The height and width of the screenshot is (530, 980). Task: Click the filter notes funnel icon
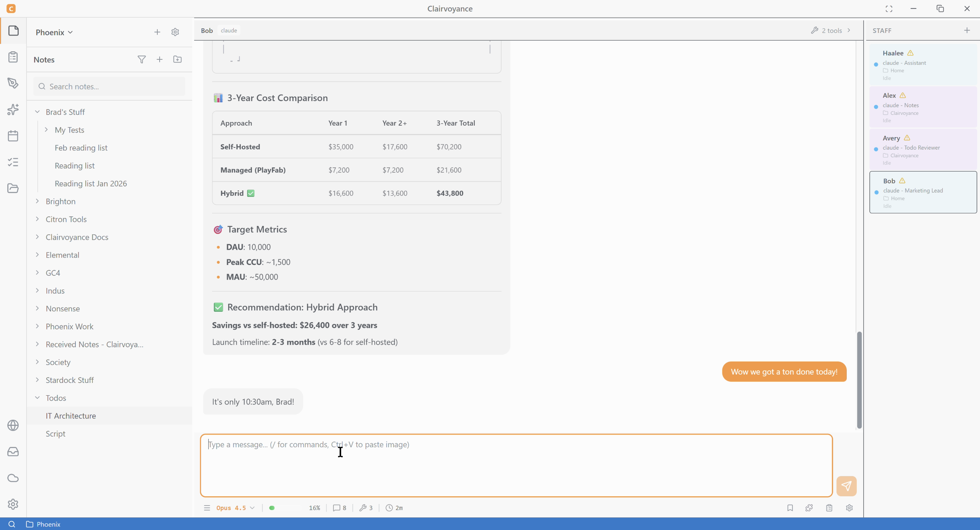[141, 59]
